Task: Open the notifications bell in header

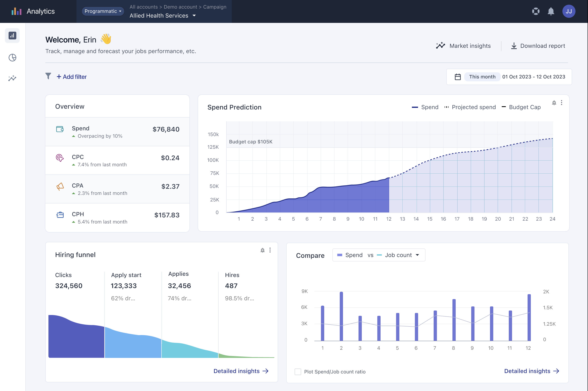Action: click(x=551, y=11)
